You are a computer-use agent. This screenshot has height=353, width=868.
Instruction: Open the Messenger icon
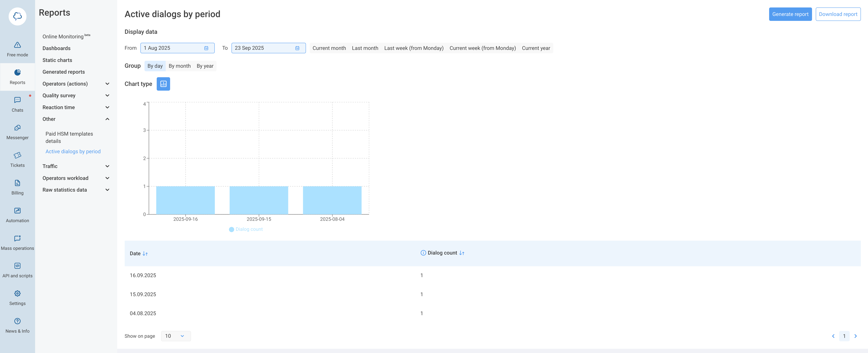[x=17, y=128]
